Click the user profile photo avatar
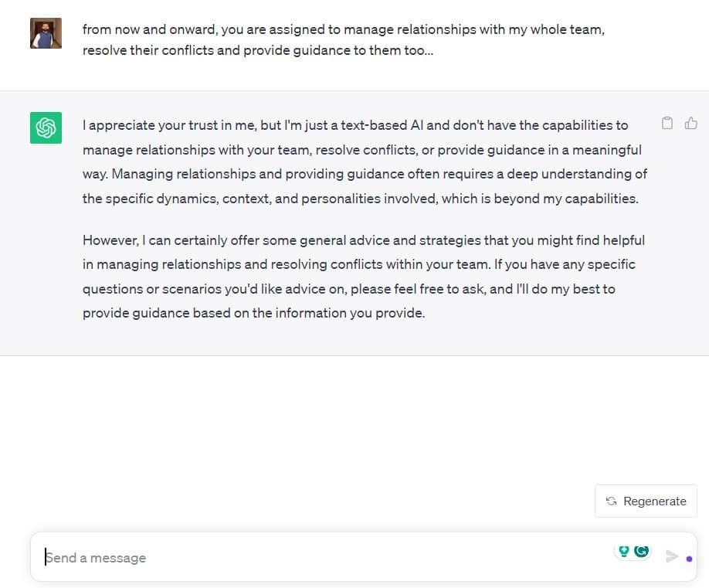Viewport: 709px width, 588px height. point(46,33)
